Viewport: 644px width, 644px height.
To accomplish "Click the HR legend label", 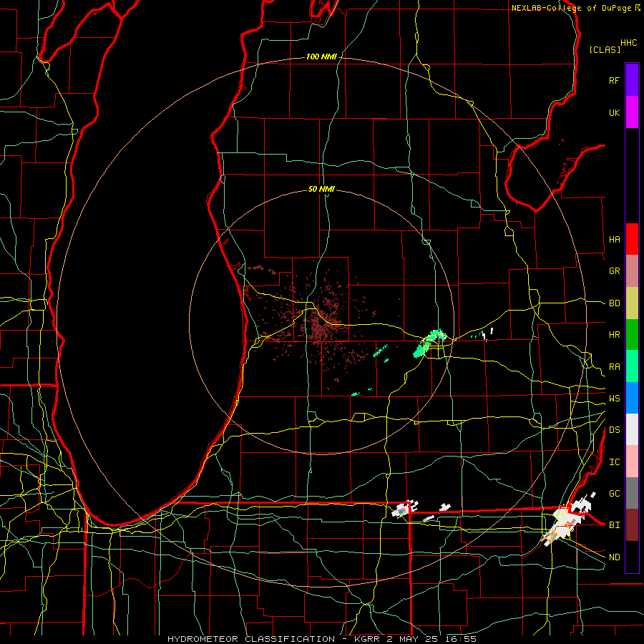I will point(614,335).
